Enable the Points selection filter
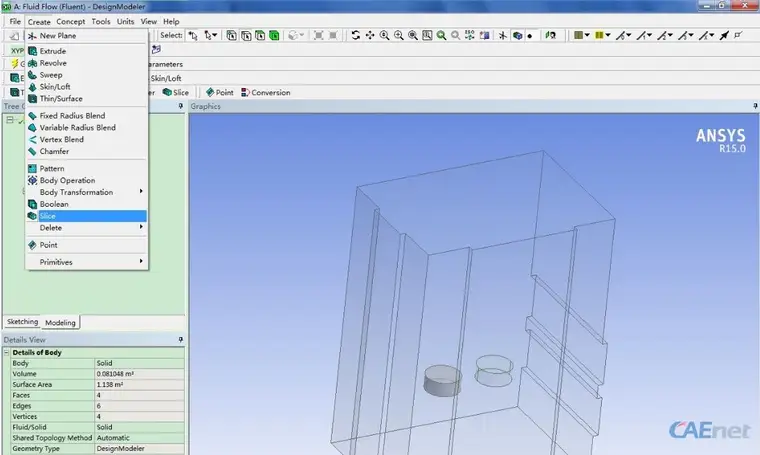760x455 pixels. [x=231, y=35]
